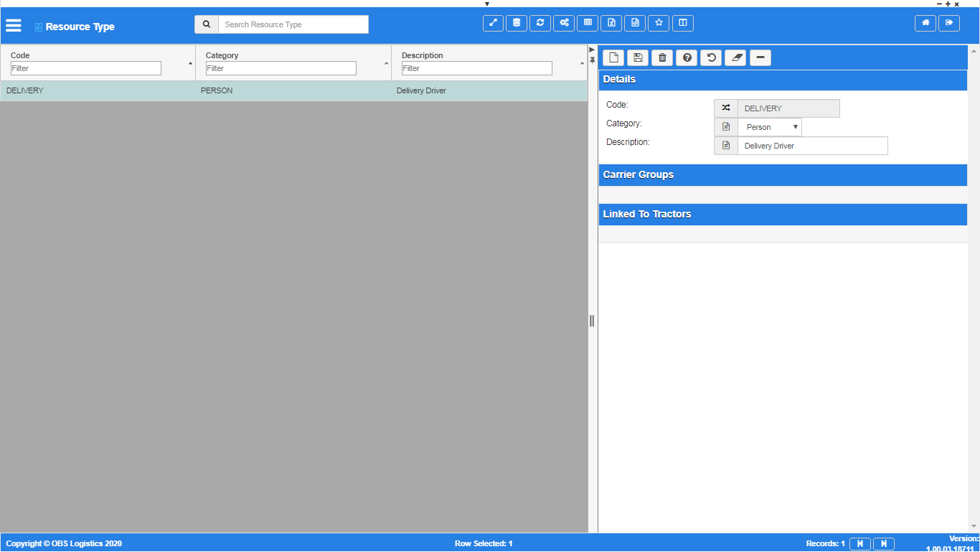Image resolution: width=980 pixels, height=552 pixels.
Task: Click the sign-out icon in header
Action: point(949,23)
